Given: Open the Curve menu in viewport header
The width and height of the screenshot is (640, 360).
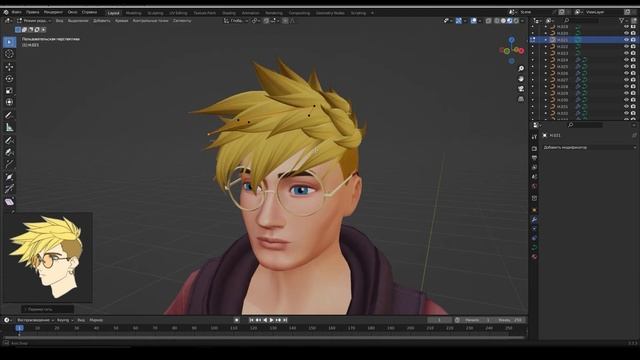Looking at the screenshot, I should pyautogui.click(x=121, y=21).
